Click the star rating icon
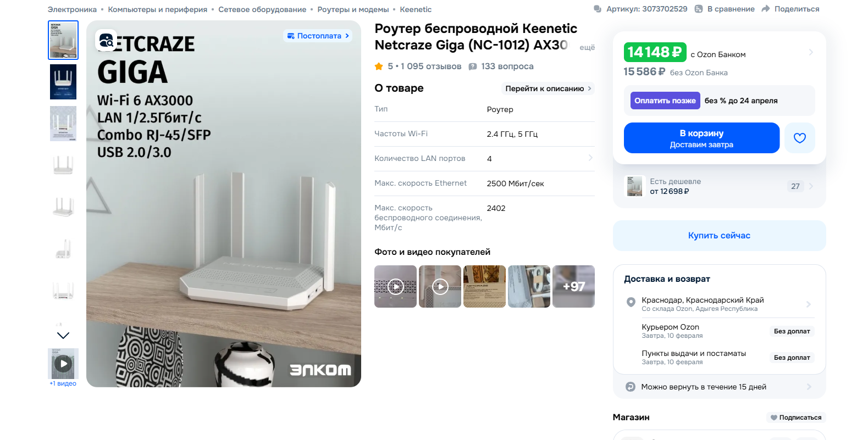Viewport: 868px width, 440px height. [379, 66]
